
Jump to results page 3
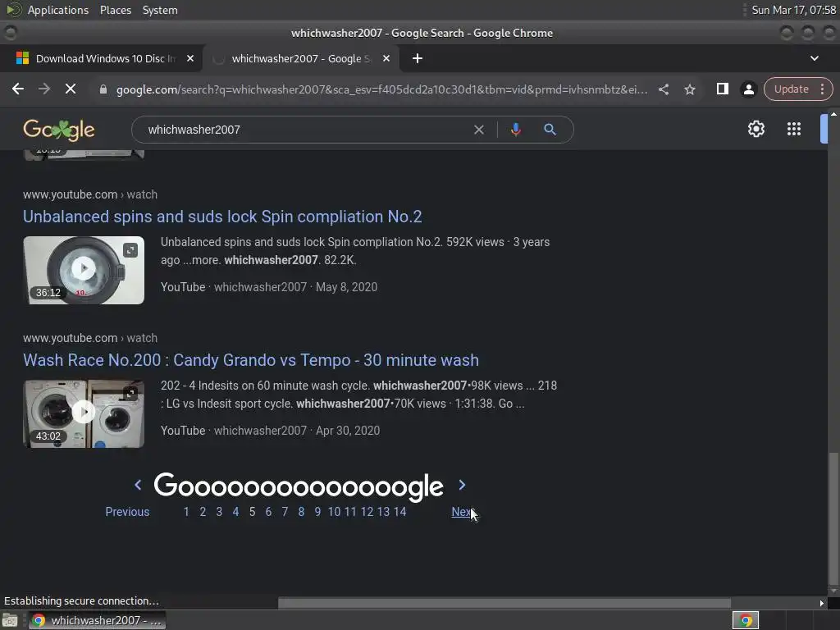tap(219, 512)
